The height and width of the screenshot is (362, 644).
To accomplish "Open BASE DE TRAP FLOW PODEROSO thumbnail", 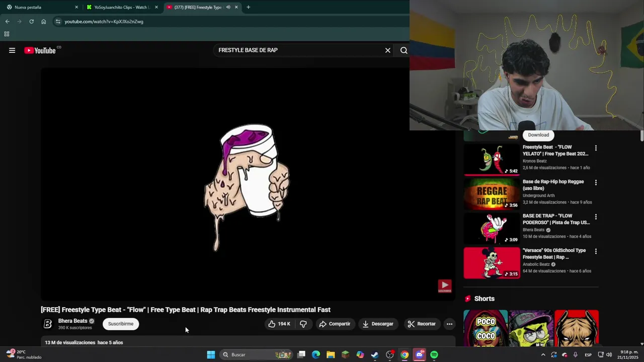I will (x=492, y=228).
